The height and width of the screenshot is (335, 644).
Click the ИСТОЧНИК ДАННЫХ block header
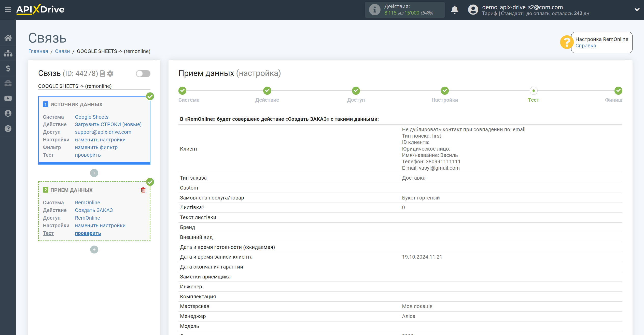[76, 104]
